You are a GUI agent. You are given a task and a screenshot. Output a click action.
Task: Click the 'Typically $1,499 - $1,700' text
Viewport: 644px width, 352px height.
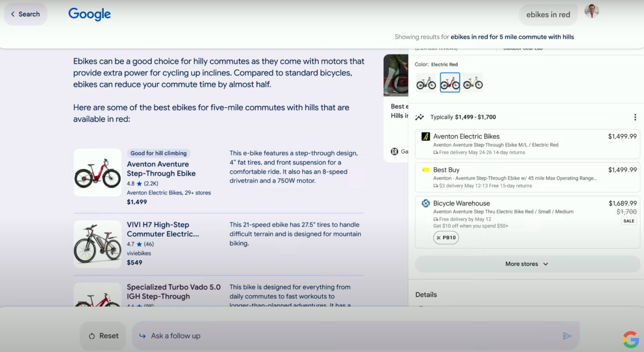pos(463,117)
